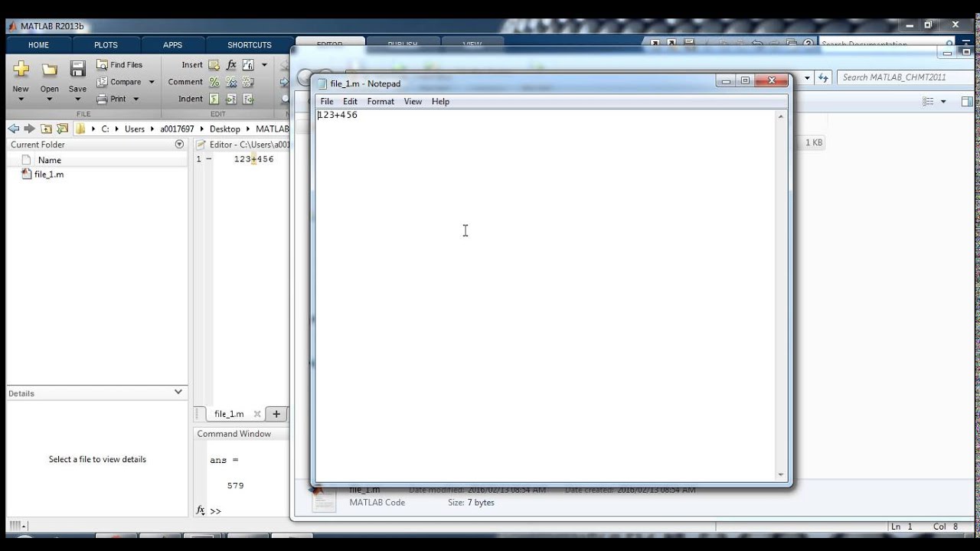Open Notepad Help menu

[x=440, y=101]
